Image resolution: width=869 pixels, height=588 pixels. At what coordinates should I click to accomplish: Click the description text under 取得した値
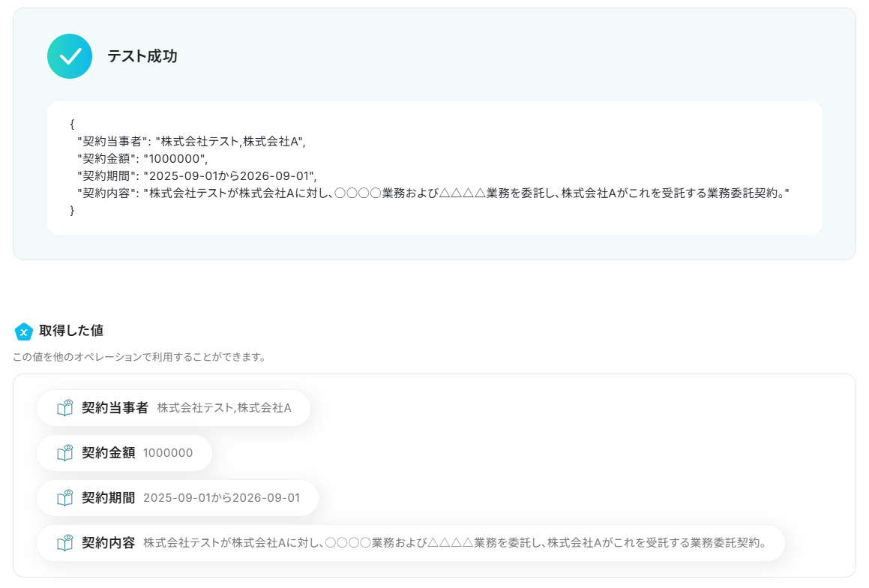click(139, 357)
